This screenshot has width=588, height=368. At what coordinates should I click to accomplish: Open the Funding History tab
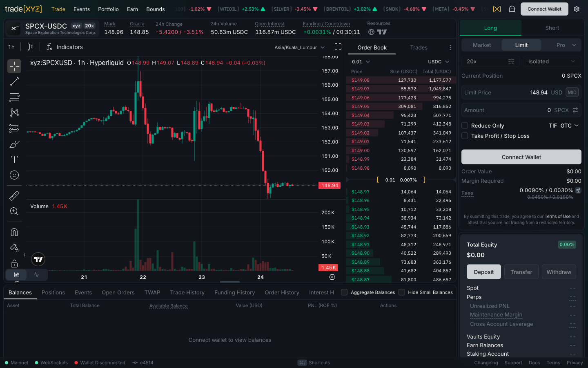tap(234, 292)
